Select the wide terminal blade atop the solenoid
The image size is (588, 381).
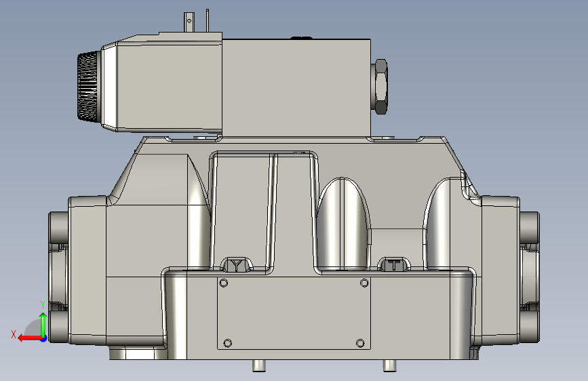189,22
